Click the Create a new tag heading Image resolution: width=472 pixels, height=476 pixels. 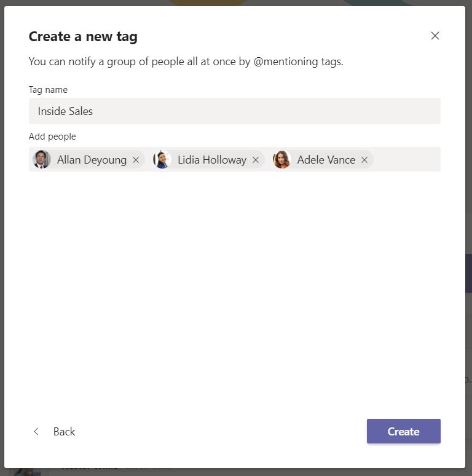[x=83, y=36]
